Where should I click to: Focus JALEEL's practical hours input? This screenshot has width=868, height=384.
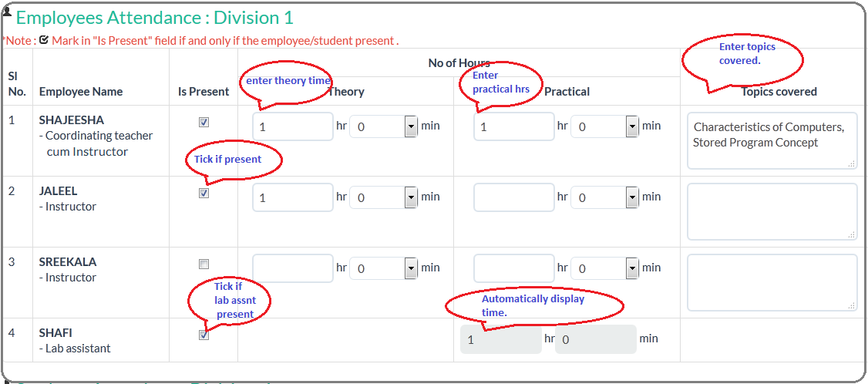(x=513, y=197)
